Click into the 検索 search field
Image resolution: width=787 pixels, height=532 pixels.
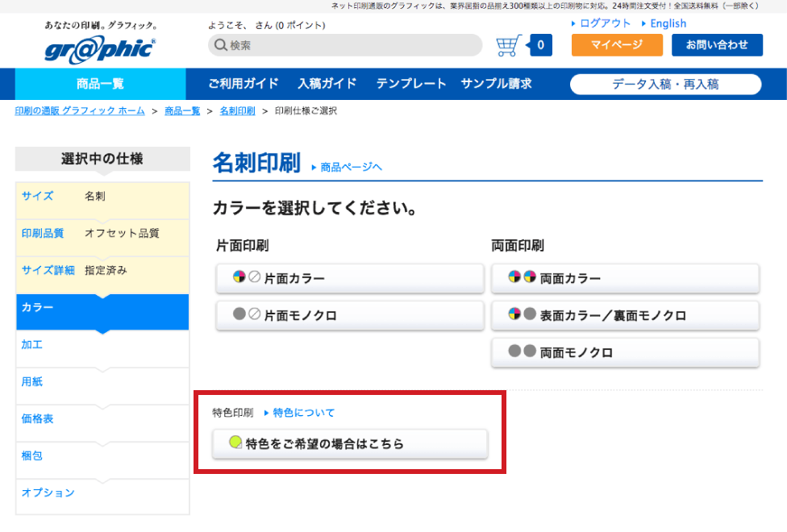(x=347, y=46)
